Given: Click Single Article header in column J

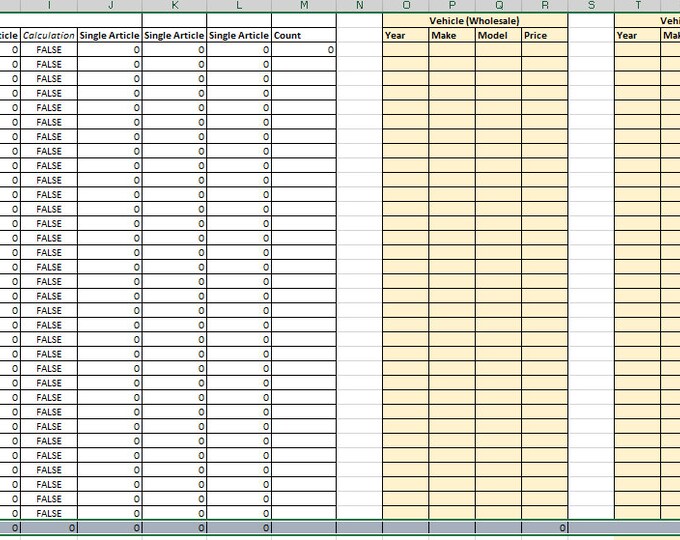Looking at the screenshot, I should 110,35.
